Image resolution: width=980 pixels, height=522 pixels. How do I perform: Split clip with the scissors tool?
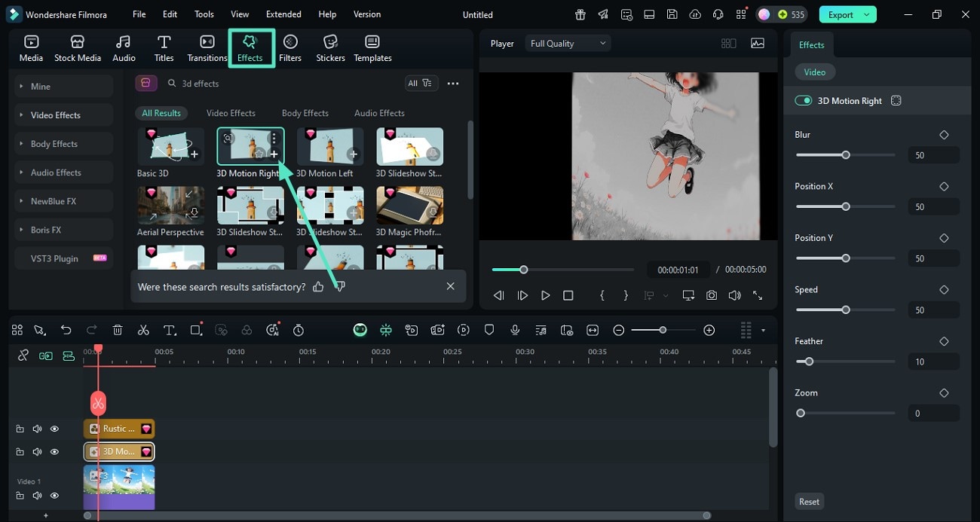[143, 330]
